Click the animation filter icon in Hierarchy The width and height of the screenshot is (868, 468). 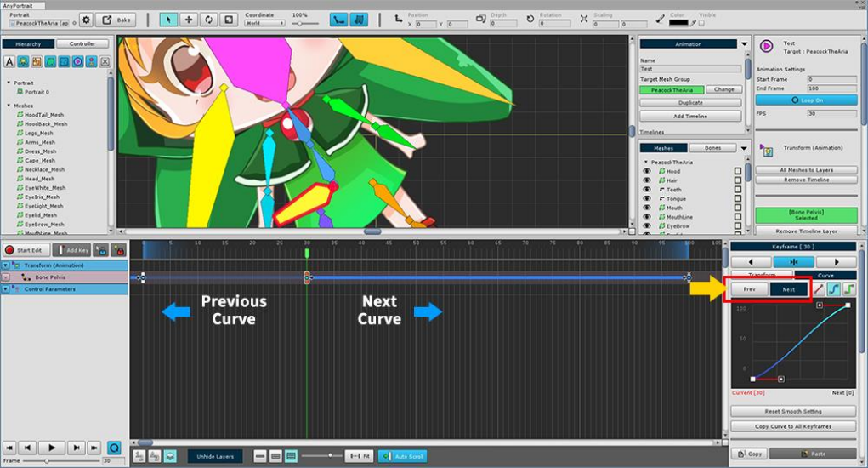[x=77, y=61]
